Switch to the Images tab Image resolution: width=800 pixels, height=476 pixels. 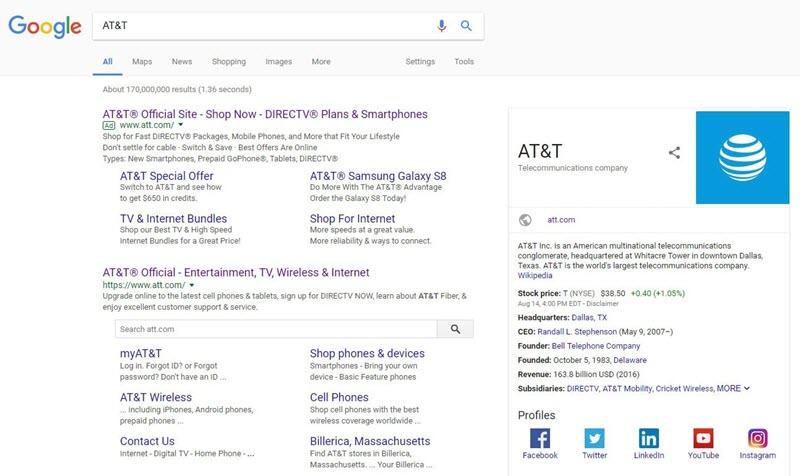coord(279,61)
